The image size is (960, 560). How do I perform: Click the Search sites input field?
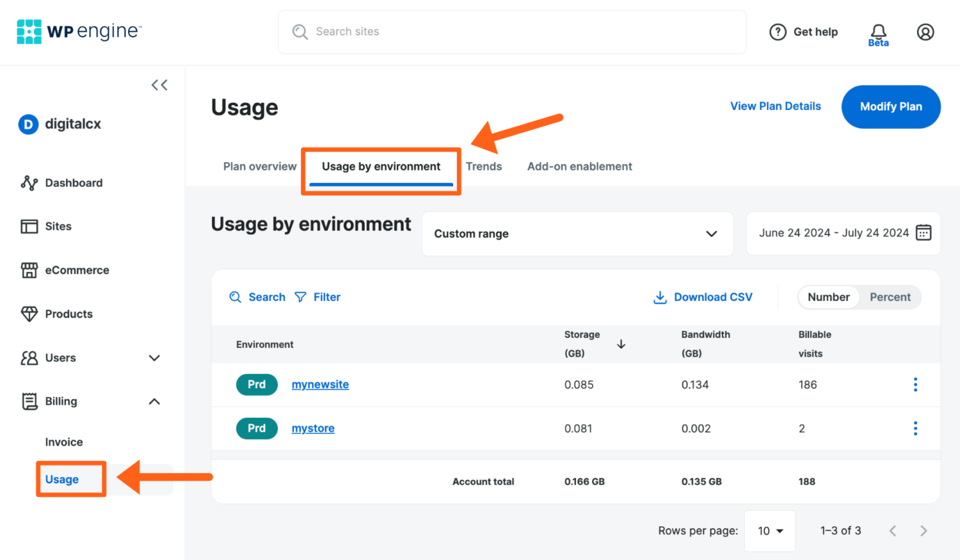[x=512, y=32]
